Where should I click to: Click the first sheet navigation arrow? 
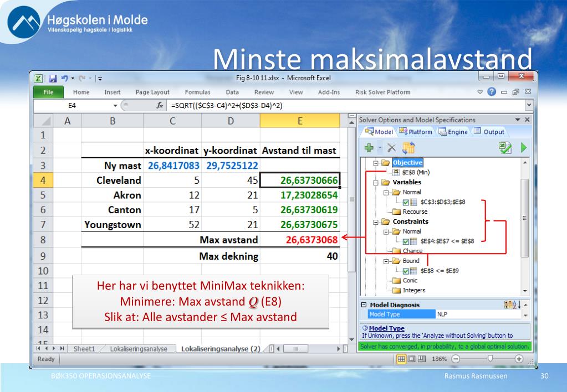[x=38, y=349]
